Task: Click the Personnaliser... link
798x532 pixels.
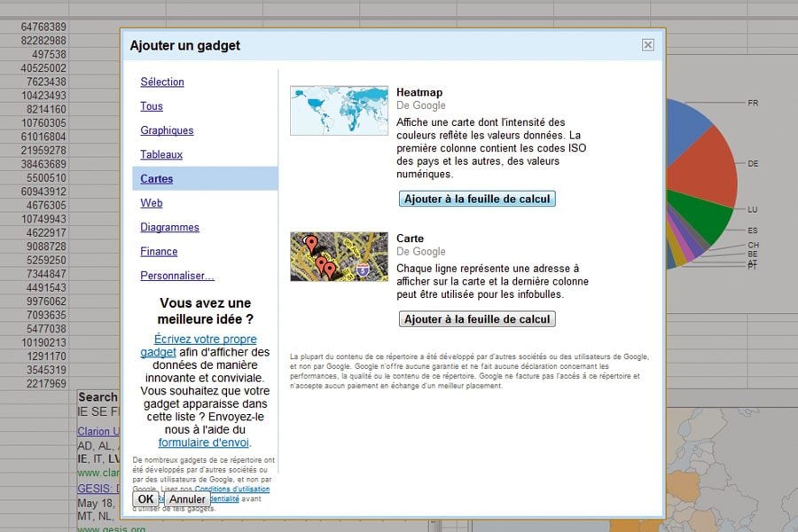Action: [x=177, y=276]
